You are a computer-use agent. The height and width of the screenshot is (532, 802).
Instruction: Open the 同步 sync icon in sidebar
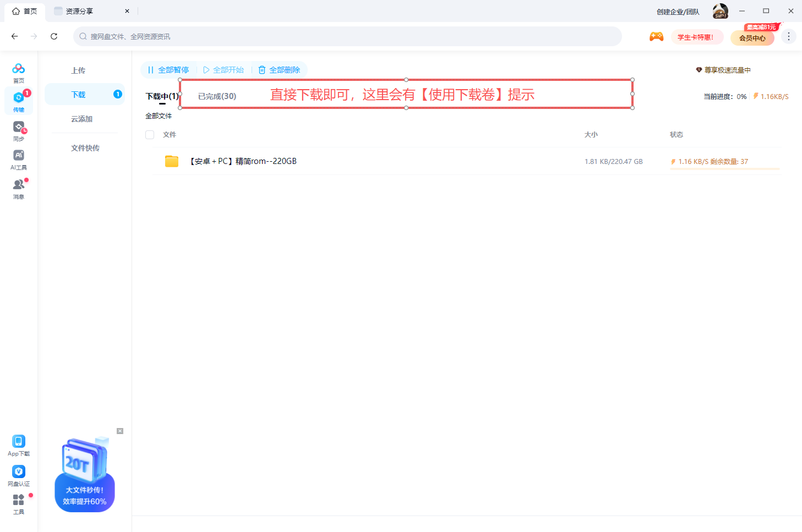tap(19, 128)
